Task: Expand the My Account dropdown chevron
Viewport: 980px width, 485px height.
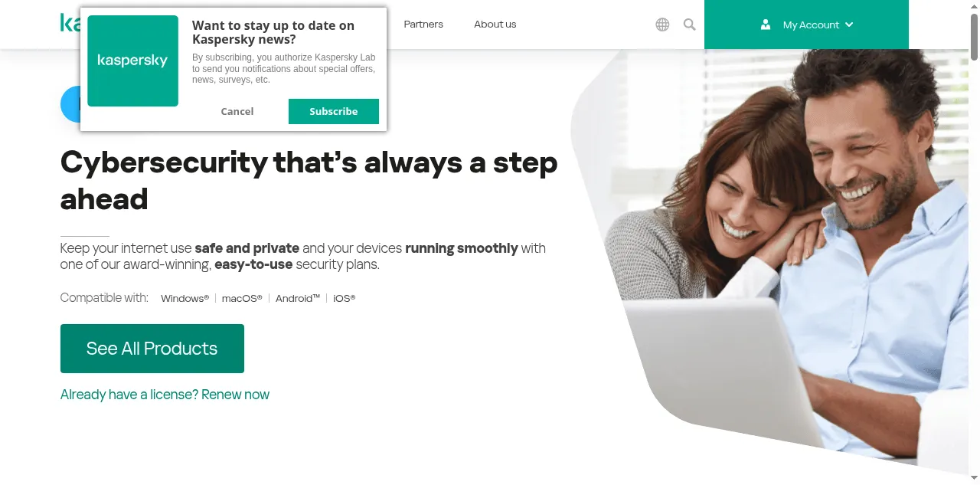Action: [x=848, y=25]
